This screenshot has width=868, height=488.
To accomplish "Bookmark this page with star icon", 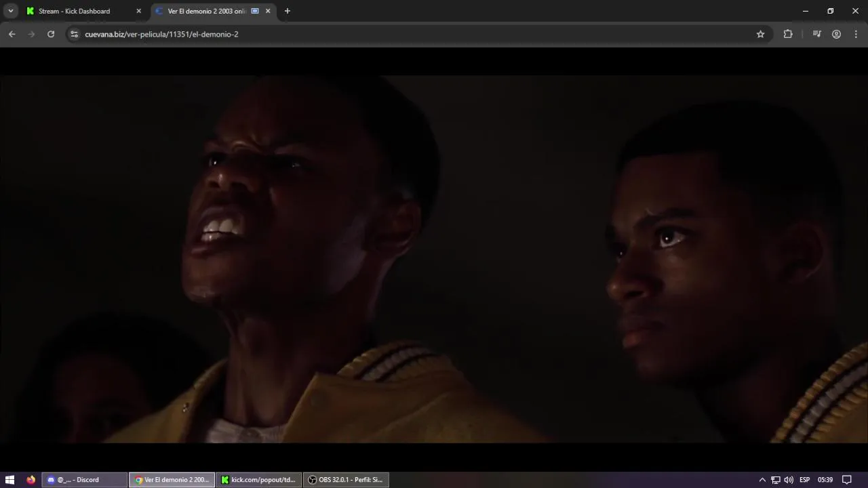I will point(760,34).
